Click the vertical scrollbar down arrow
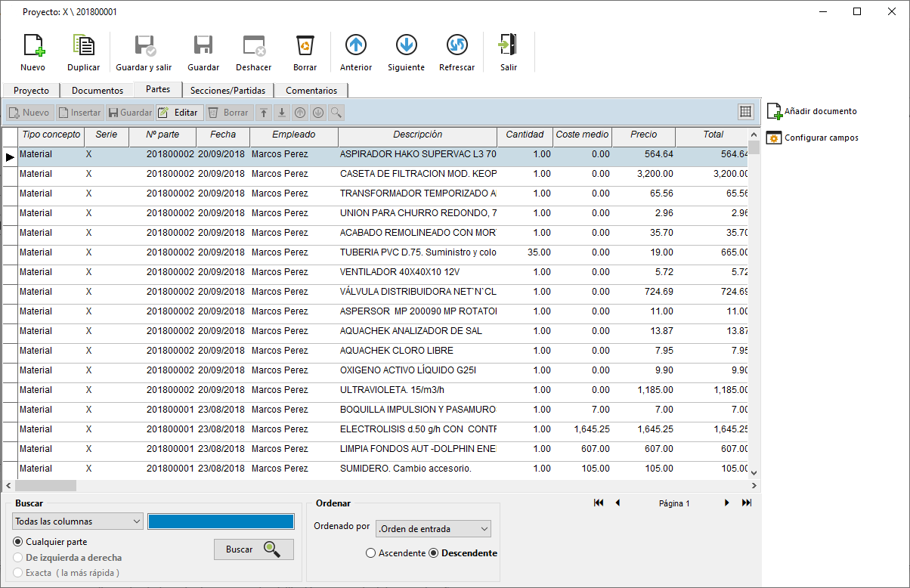 (x=754, y=472)
